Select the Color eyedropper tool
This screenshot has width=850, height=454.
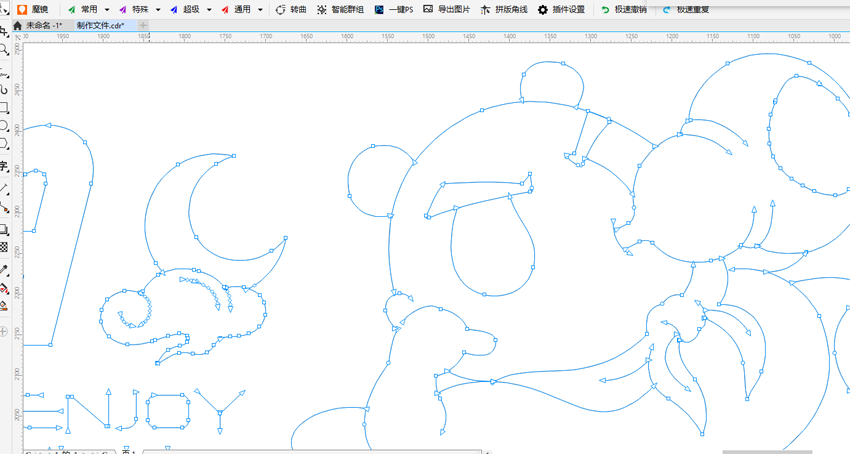pos(4,270)
